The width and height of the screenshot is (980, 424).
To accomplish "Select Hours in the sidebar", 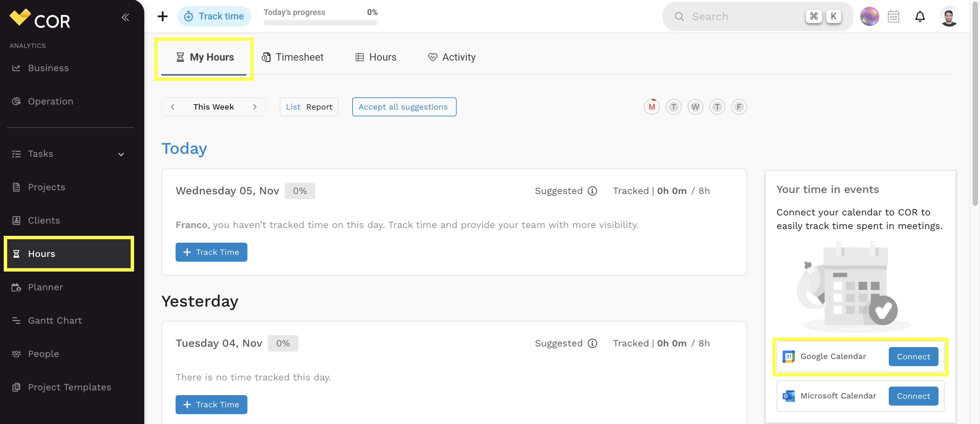I will point(69,254).
